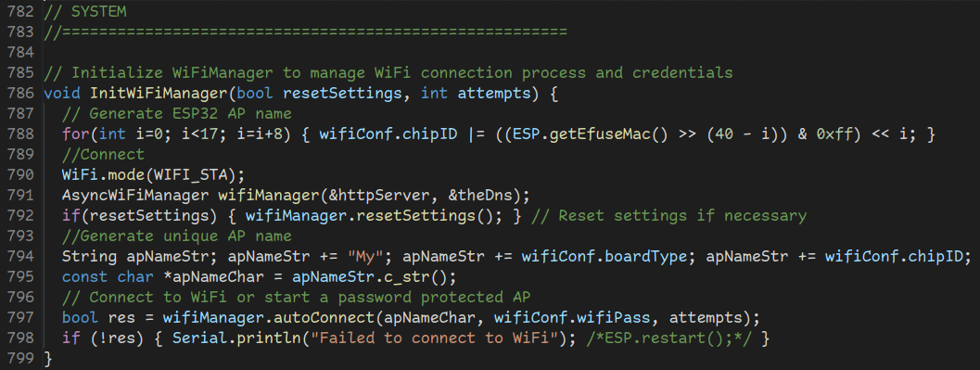Place cursor in the "My" string literal
Viewport: 980px width, 370px height.
(365, 256)
